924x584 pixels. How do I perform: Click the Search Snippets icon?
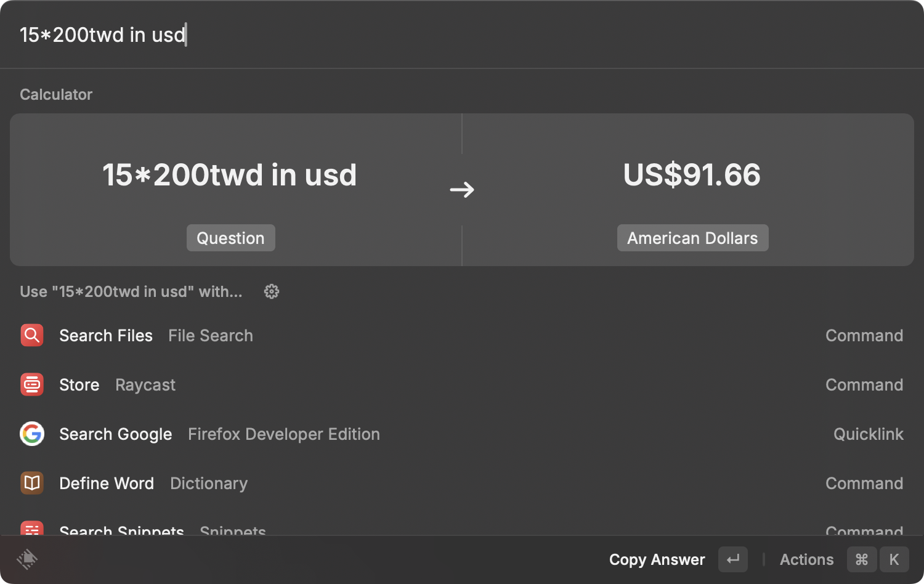[32, 528]
